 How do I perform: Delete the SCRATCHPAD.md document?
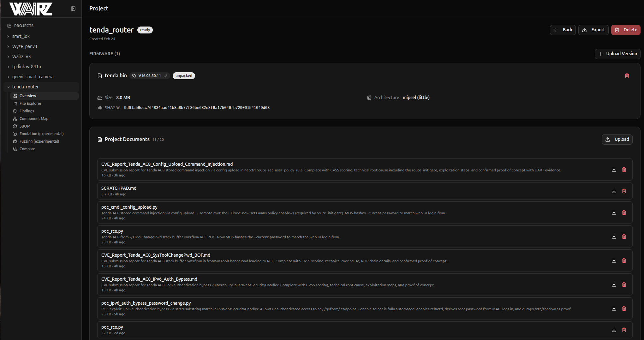coord(624,191)
